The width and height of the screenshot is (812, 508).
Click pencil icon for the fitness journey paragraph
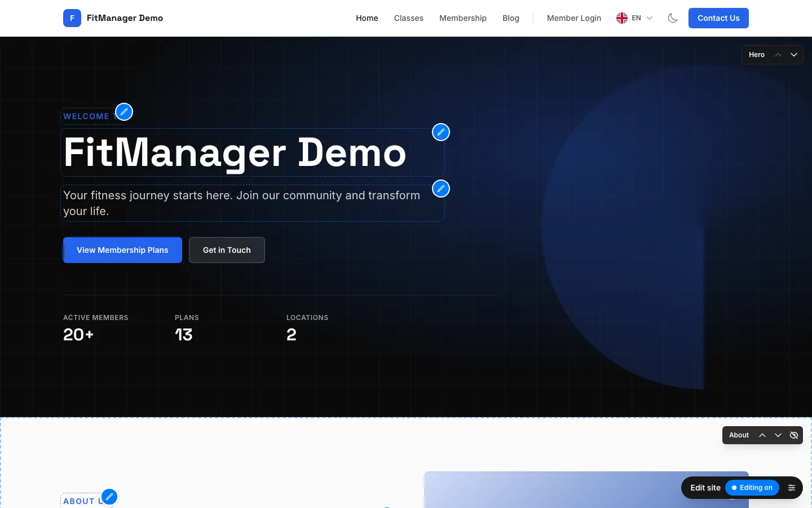point(441,189)
